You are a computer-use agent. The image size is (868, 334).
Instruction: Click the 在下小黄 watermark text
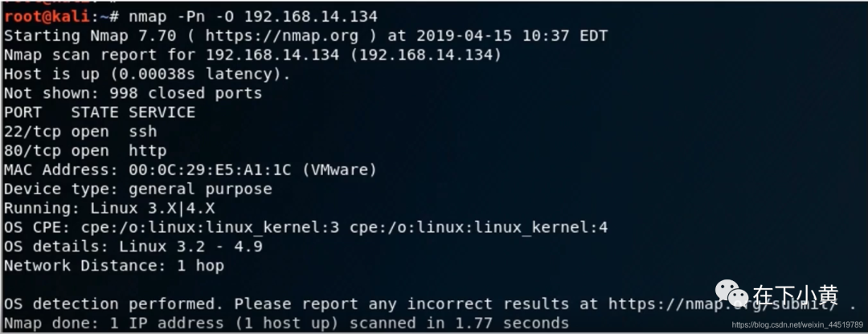click(x=795, y=294)
